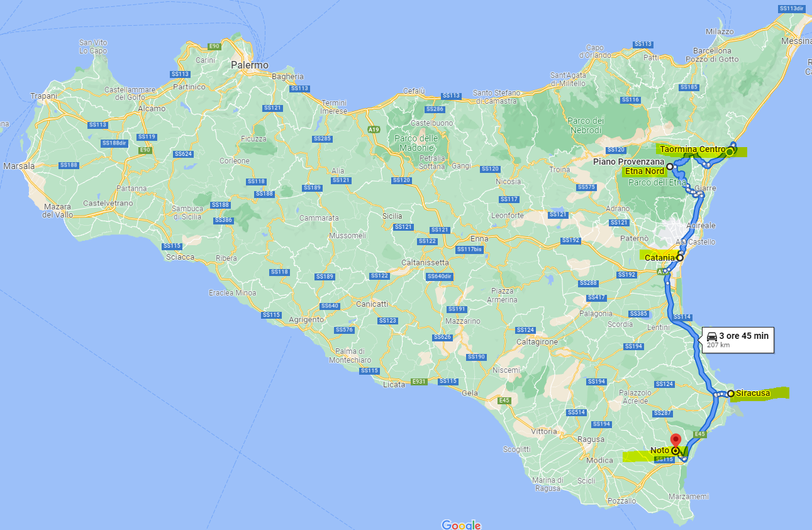Screen dimensions: 812x530
Task: Open the Google logo at the bottom
Action: 461,525
